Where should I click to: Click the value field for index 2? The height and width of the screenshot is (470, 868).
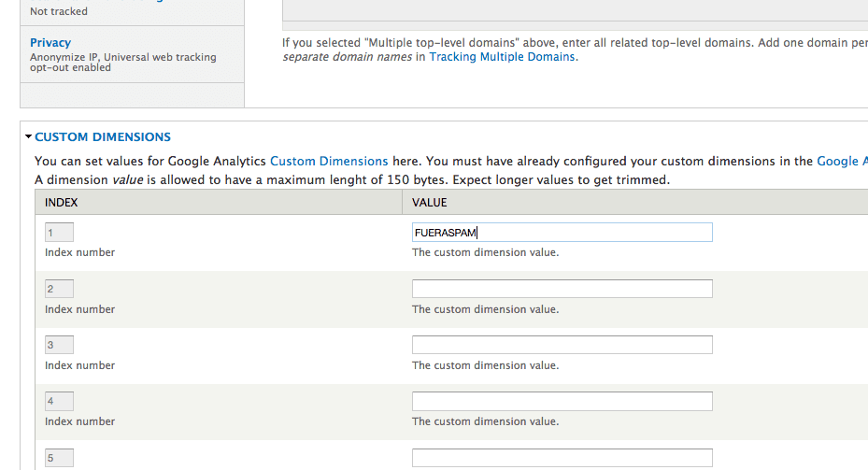(x=562, y=289)
